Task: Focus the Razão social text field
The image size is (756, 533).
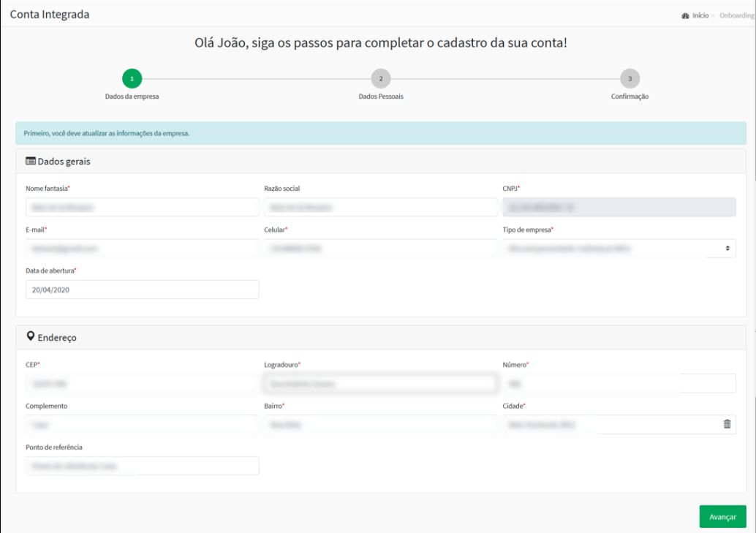Action: point(380,208)
